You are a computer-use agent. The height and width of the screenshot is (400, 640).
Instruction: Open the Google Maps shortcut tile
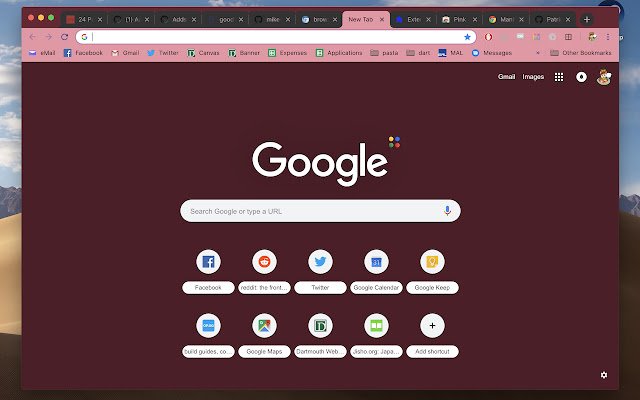tap(264, 335)
